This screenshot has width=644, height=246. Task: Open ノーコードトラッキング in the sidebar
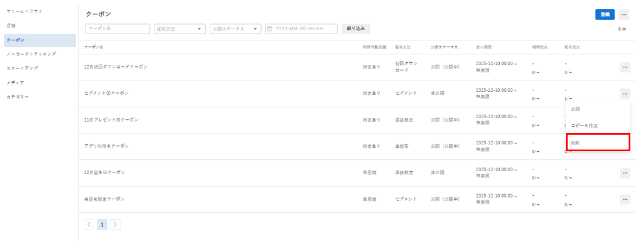click(31, 54)
